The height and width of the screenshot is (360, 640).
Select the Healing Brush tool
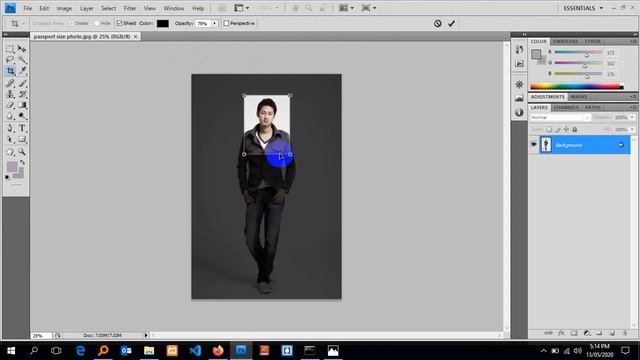coord(10,83)
